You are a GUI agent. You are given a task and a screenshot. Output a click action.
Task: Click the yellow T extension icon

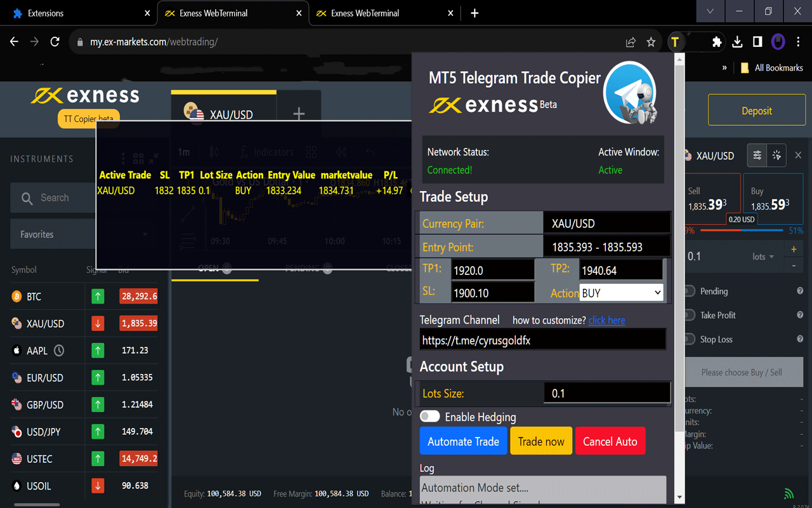tap(675, 42)
